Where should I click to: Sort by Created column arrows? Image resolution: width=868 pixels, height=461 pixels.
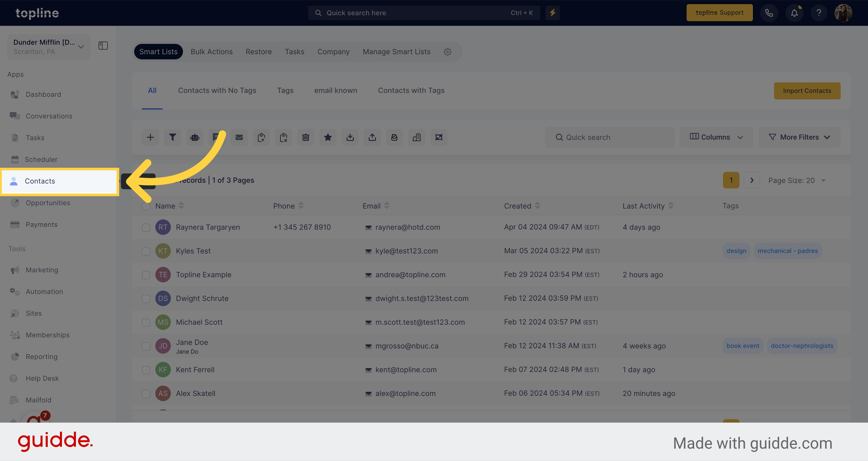click(537, 205)
